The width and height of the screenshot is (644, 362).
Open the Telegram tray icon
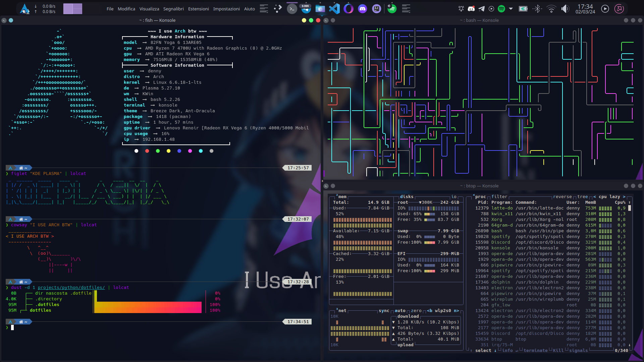pos(481,9)
